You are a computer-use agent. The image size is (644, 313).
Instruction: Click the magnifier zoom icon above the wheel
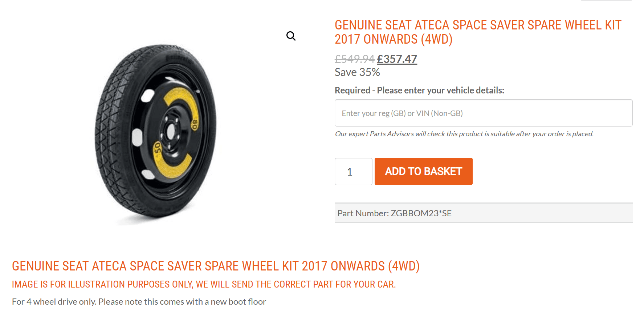[x=291, y=36]
